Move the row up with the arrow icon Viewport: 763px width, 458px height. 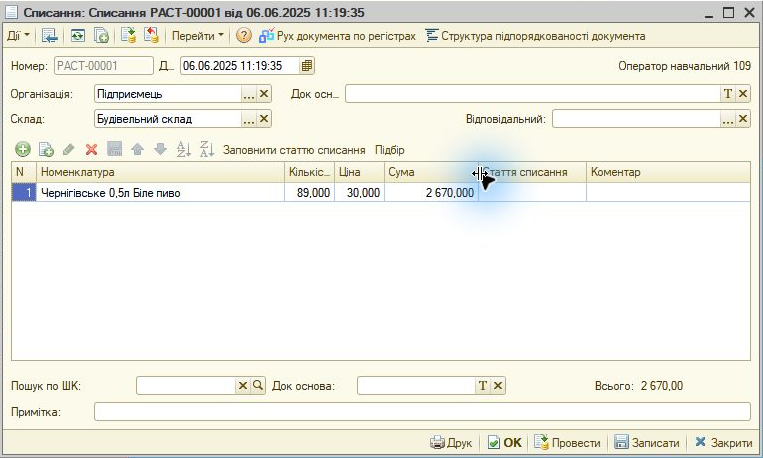point(138,149)
